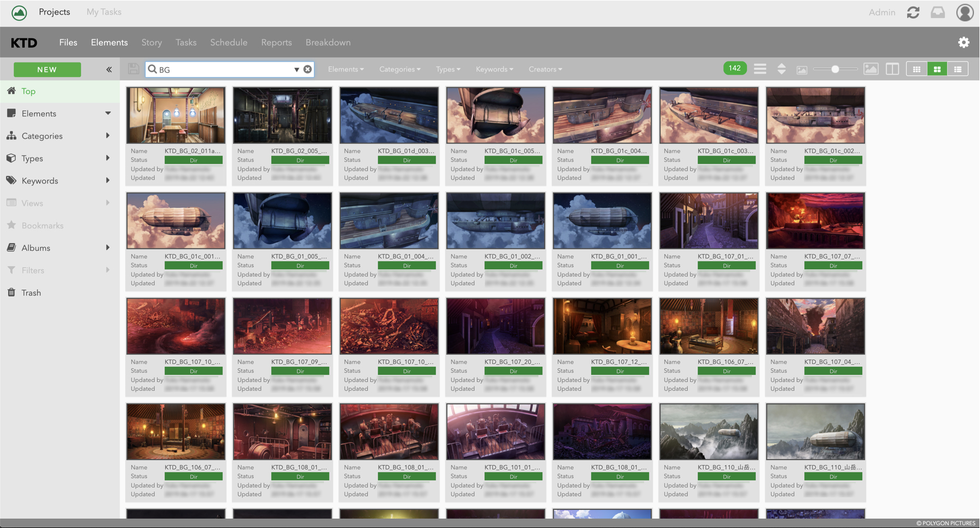The image size is (980, 528).
Task: Open the Tasks tab
Action: click(x=186, y=42)
